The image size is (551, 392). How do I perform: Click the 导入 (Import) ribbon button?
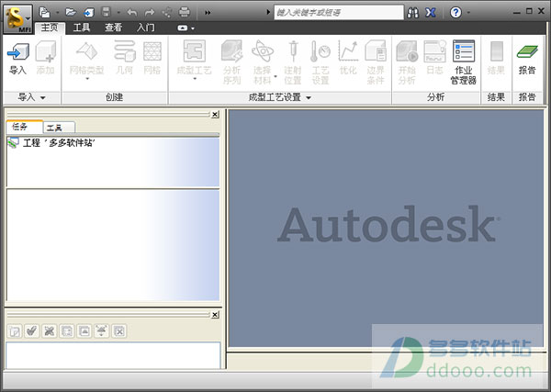click(x=17, y=58)
